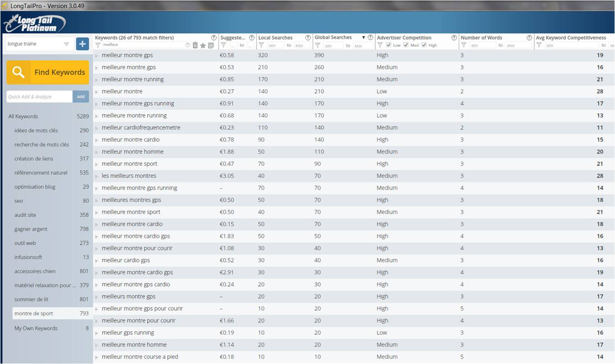The height and width of the screenshot is (364, 615).
Task: Click the Avg Keyword Competitiveness Min field
Action: click(571, 45)
